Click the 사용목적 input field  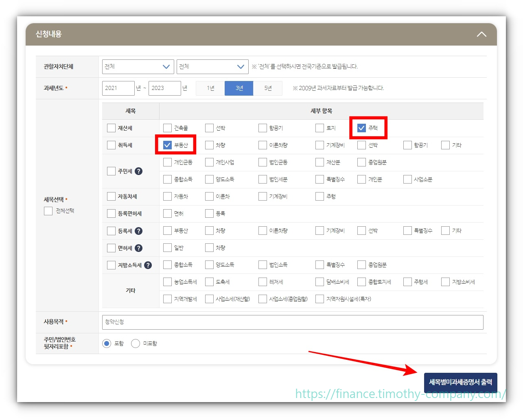[x=293, y=322]
